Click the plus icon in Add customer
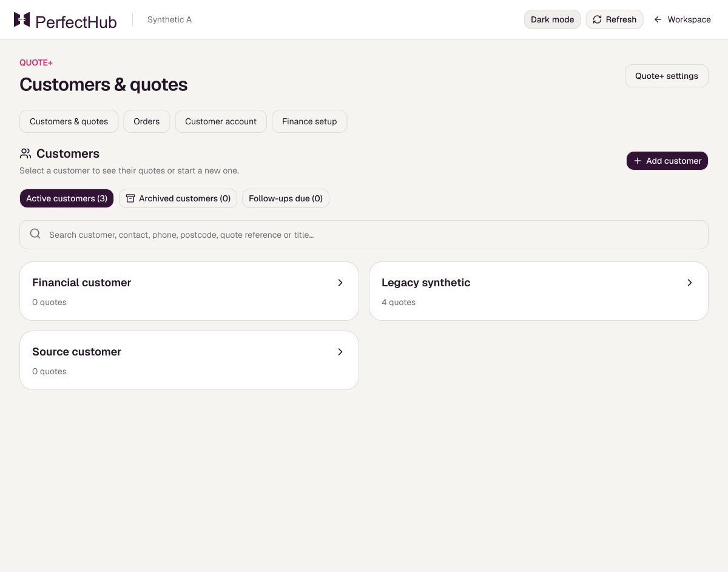Viewport: 728px width, 572px height. 638,161
